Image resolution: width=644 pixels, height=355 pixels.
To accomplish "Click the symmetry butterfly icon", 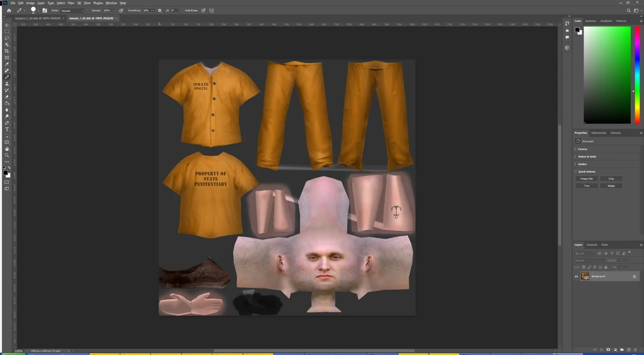I will (211, 11).
